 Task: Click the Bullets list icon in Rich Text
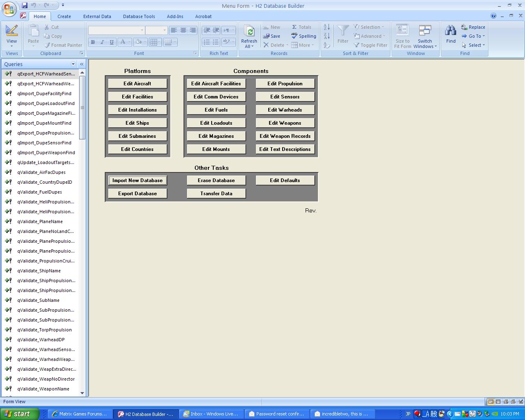(x=216, y=42)
